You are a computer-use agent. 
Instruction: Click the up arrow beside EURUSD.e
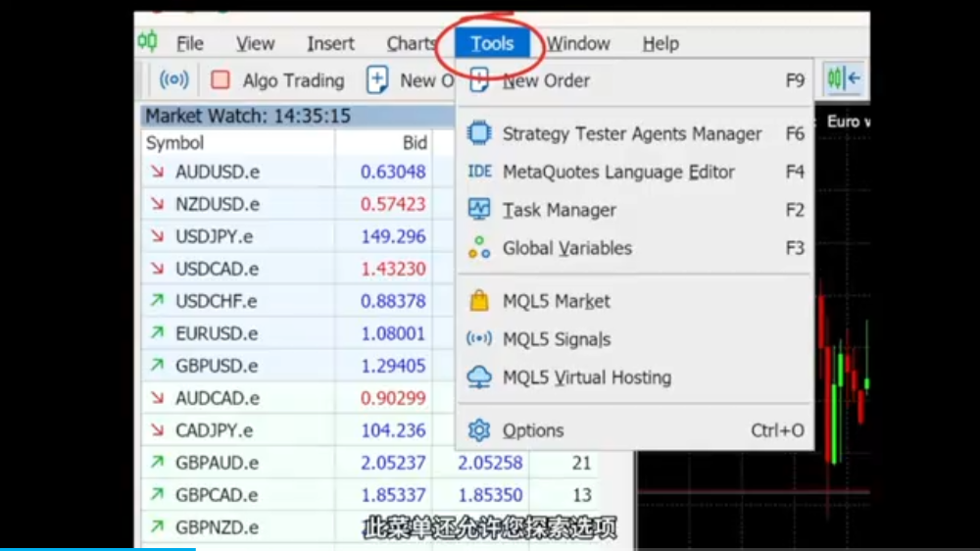click(x=158, y=332)
